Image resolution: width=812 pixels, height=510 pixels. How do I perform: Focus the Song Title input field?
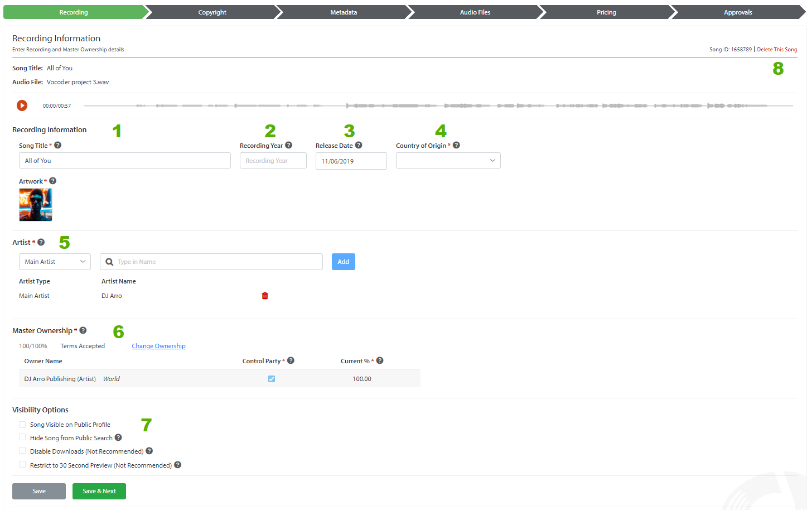(x=125, y=161)
